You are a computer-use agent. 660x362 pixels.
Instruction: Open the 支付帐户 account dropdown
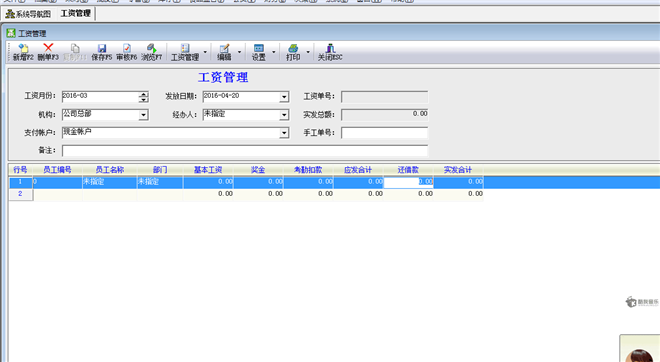pos(284,133)
